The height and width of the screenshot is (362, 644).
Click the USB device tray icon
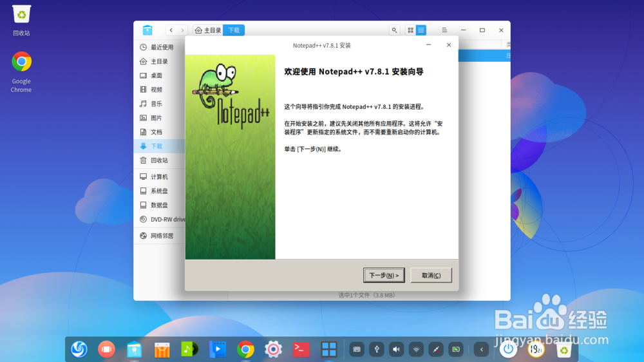377,349
